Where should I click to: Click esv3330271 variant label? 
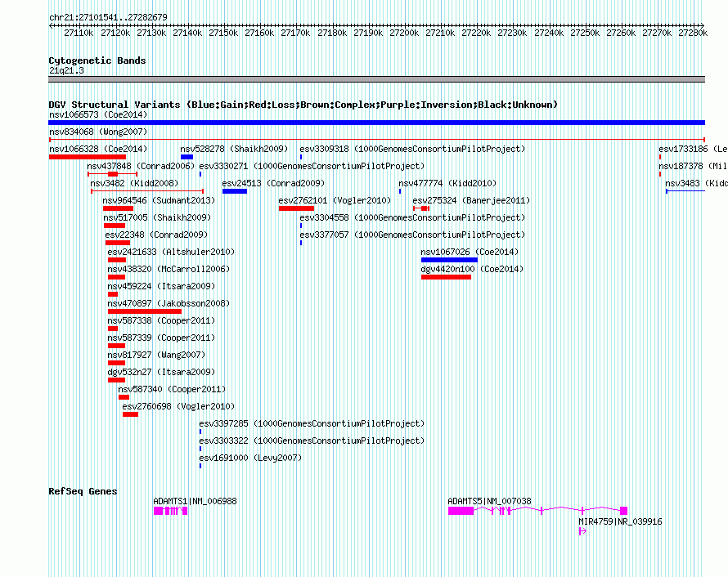(312, 166)
